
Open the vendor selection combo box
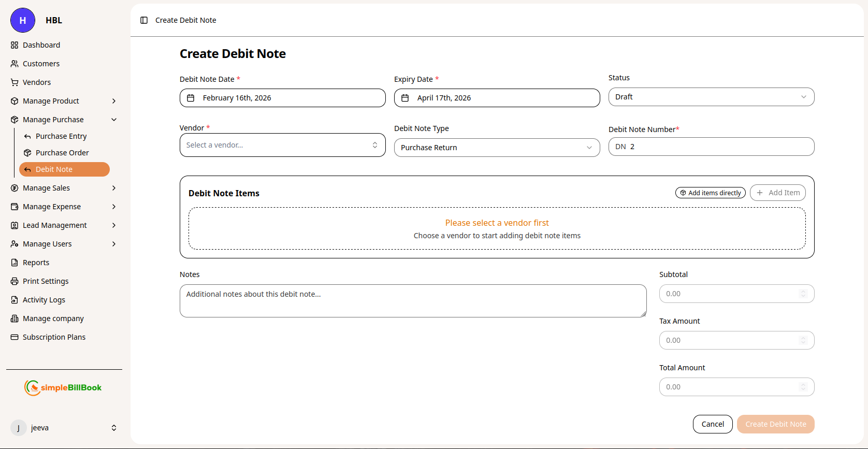pos(282,145)
